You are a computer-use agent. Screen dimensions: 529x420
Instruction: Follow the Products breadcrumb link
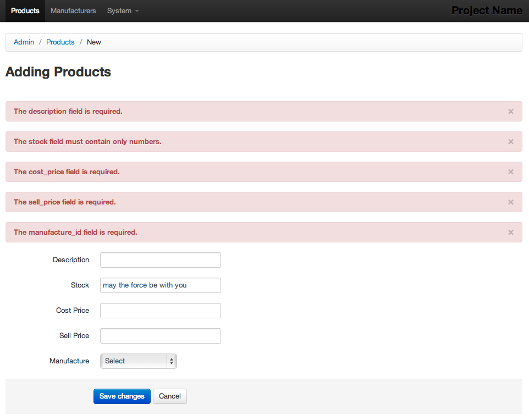(60, 42)
